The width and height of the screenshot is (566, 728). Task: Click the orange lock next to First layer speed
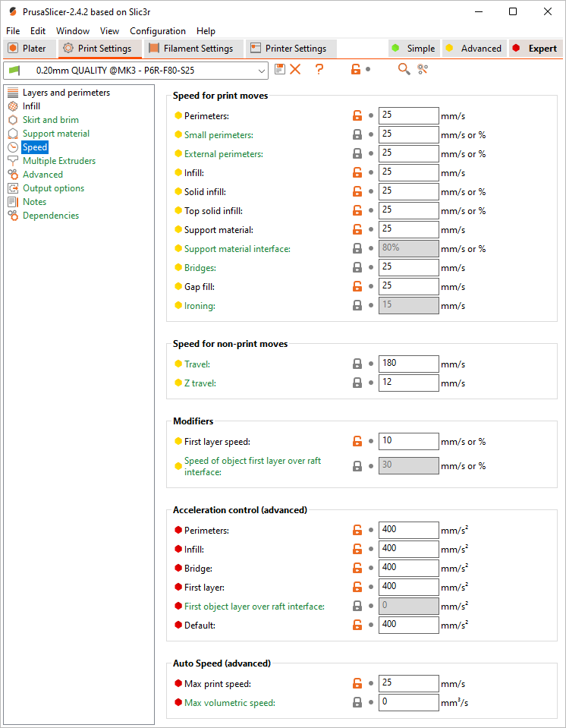coord(357,441)
